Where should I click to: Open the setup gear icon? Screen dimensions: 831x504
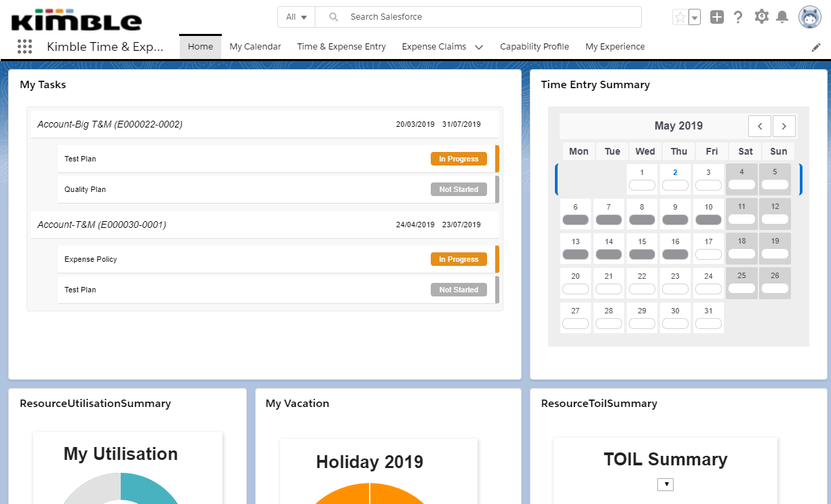[x=761, y=17]
